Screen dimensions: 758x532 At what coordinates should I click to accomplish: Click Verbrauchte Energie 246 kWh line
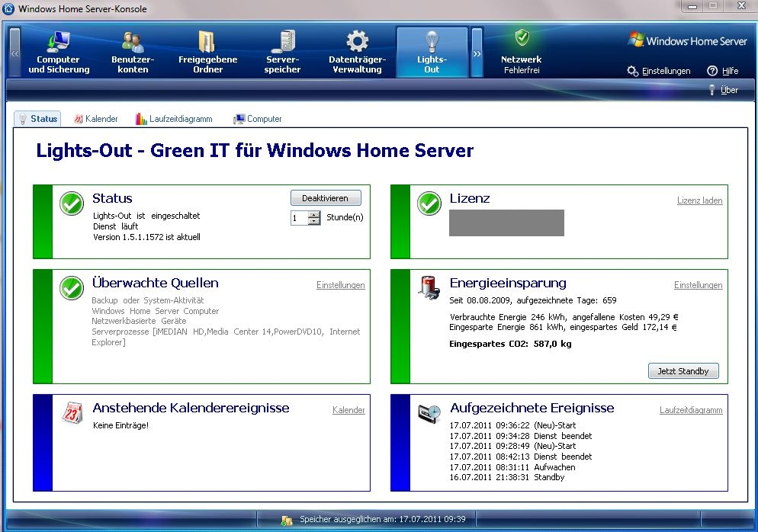pyautogui.click(x=564, y=317)
